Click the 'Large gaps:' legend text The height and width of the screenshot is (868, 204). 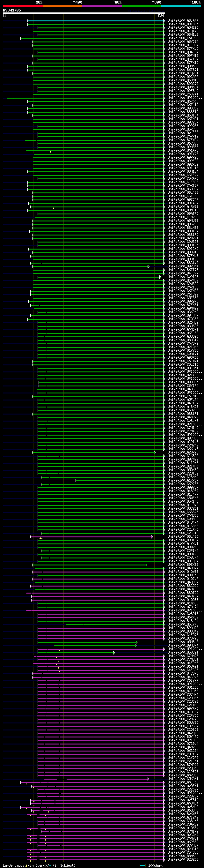[x=13, y=865]
